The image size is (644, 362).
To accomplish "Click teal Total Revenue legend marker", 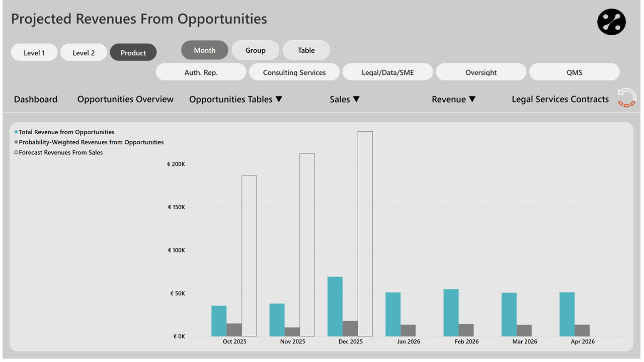I will point(16,132).
